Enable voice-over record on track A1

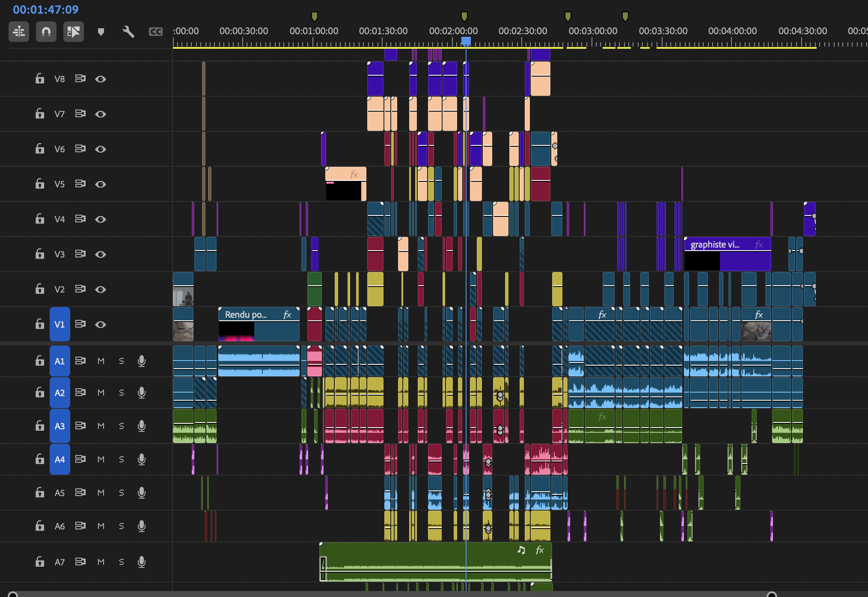pyautogui.click(x=142, y=361)
